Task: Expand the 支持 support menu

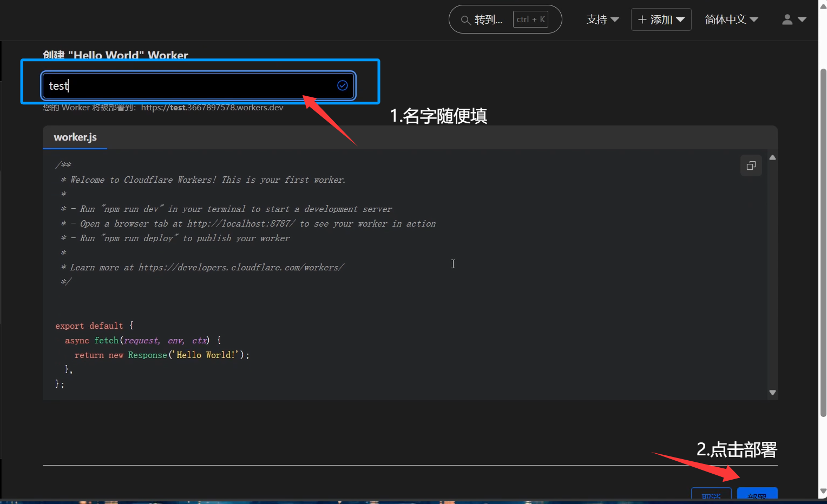Action: click(602, 19)
